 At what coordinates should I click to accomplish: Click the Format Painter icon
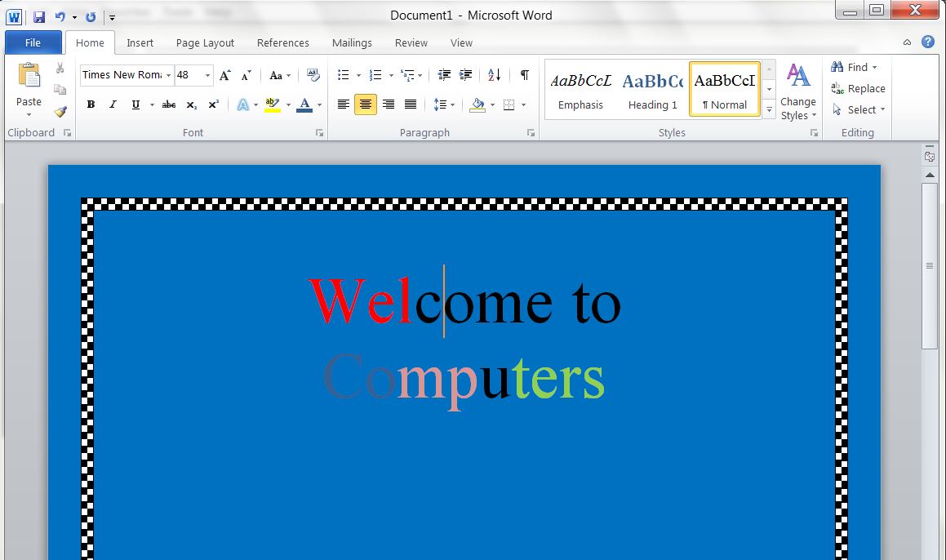point(60,112)
